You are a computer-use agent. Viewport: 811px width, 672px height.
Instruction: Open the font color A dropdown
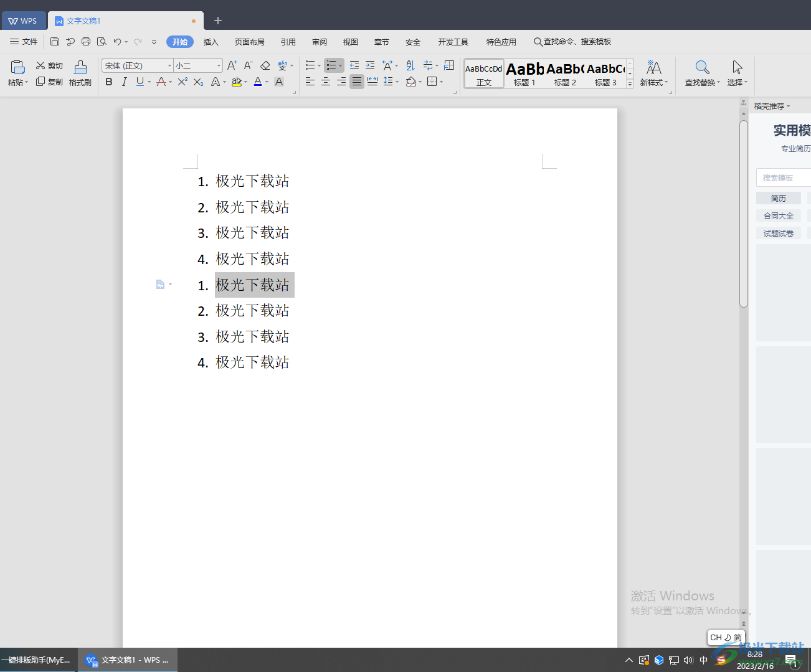[267, 82]
